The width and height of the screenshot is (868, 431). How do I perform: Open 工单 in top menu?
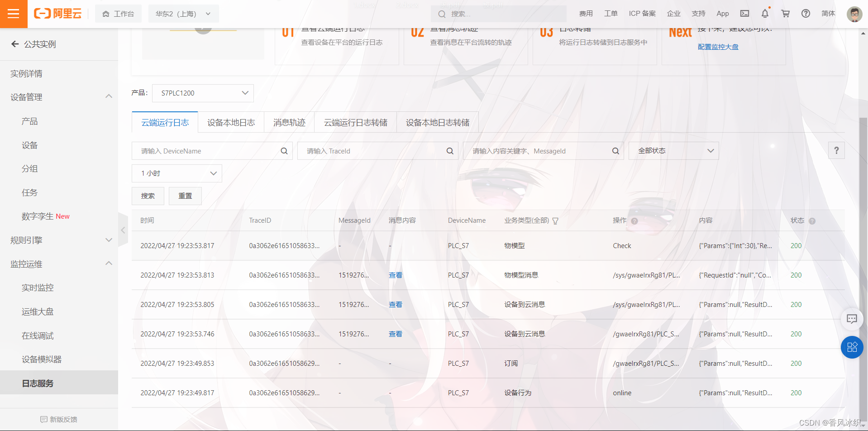click(610, 14)
